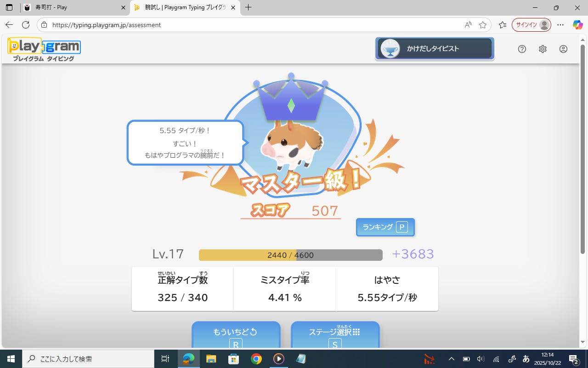Open the help question mark icon
The height and width of the screenshot is (368, 588).
point(522,49)
